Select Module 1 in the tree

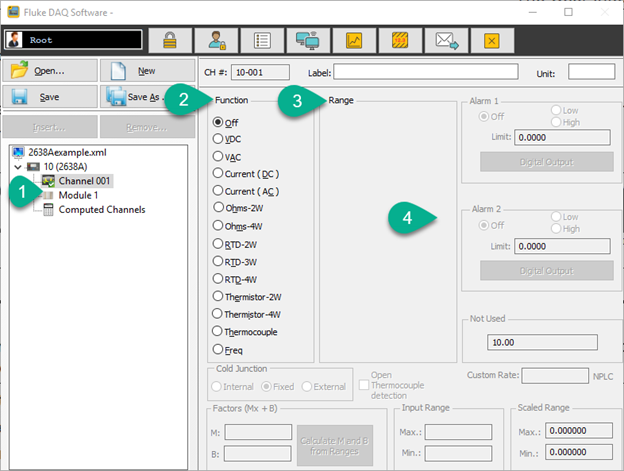(x=78, y=195)
